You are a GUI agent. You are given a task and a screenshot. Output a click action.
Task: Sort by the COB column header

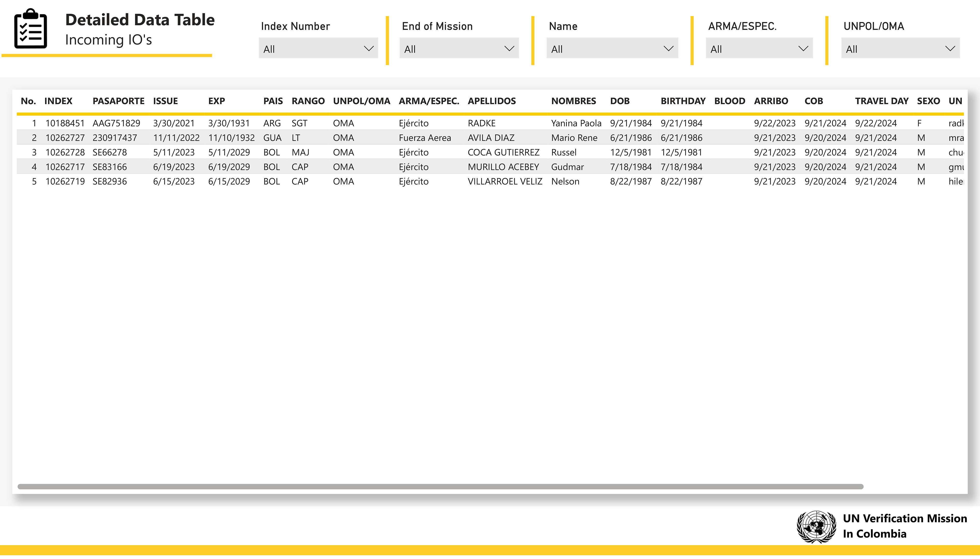point(814,101)
